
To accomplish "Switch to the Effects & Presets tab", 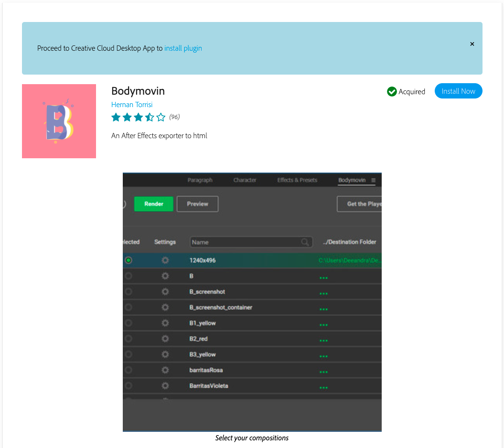I will click(297, 180).
